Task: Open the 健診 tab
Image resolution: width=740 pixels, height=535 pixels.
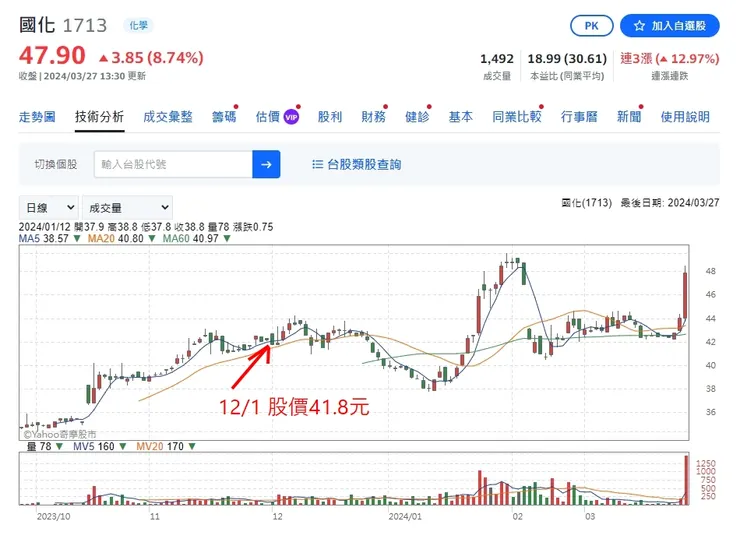Action: coord(417,117)
